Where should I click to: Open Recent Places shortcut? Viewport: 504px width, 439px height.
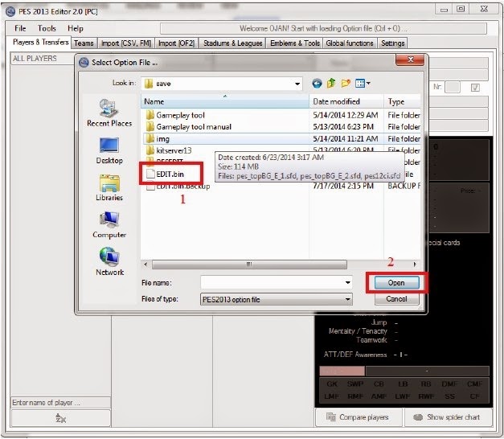[109, 113]
